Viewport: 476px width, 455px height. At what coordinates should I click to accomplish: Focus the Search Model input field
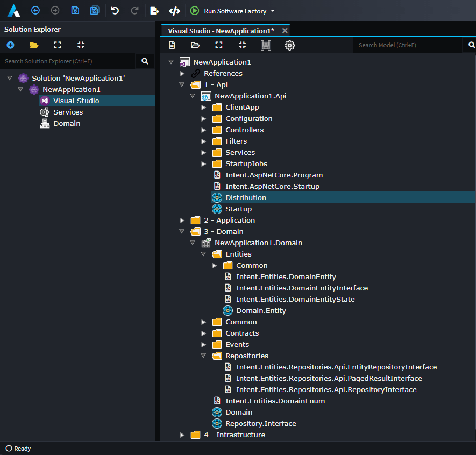pyautogui.click(x=408, y=45)
